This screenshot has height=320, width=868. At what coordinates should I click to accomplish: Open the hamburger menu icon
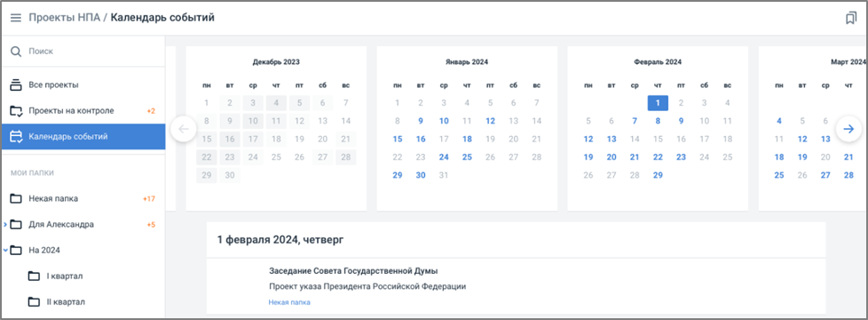16,18
